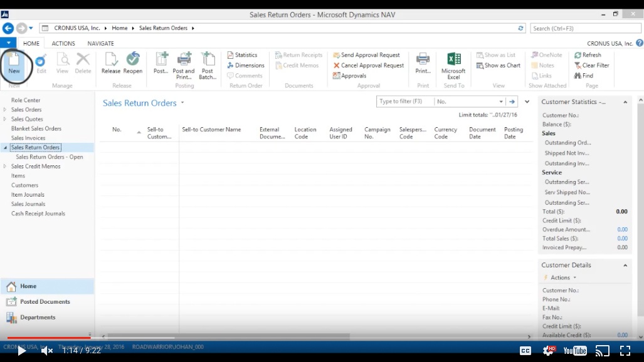644x362 pixels.
Task: Open Approvals in the ribbon
Action: [x=349, y=76]
